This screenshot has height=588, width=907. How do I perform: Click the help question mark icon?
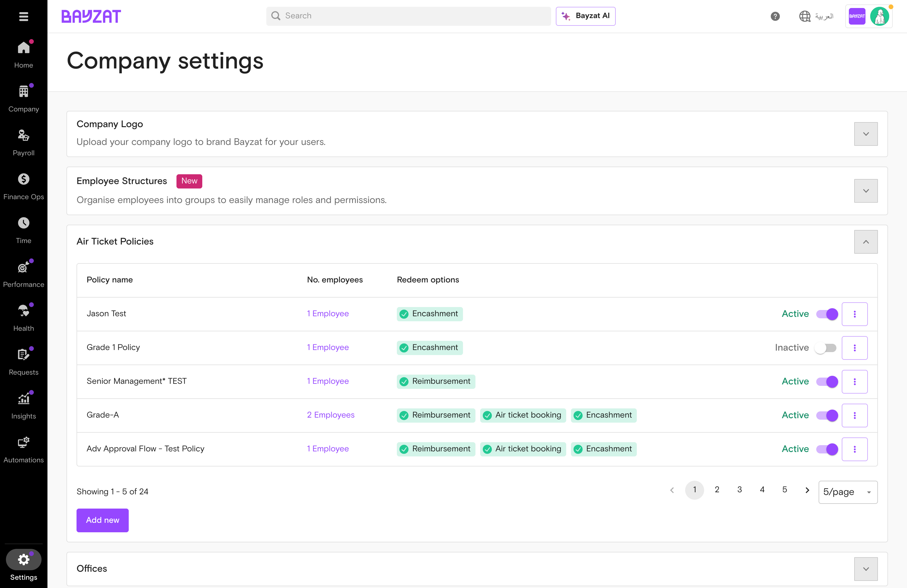pos(775,16)
